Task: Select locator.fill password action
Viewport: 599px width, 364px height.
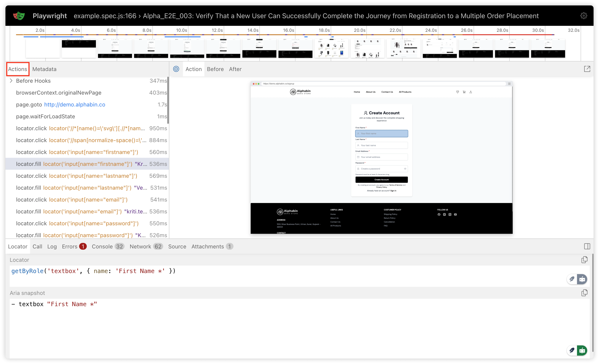Action: [x=87, y=235]
